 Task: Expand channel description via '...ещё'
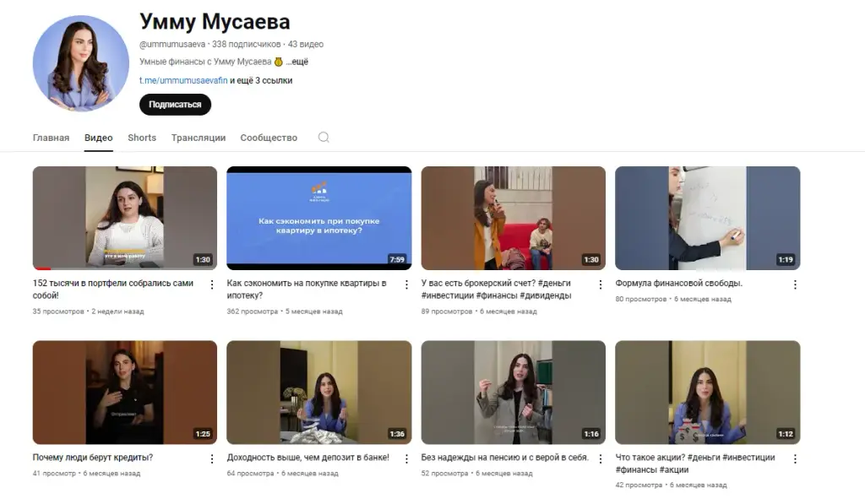[x=296, y=62]
